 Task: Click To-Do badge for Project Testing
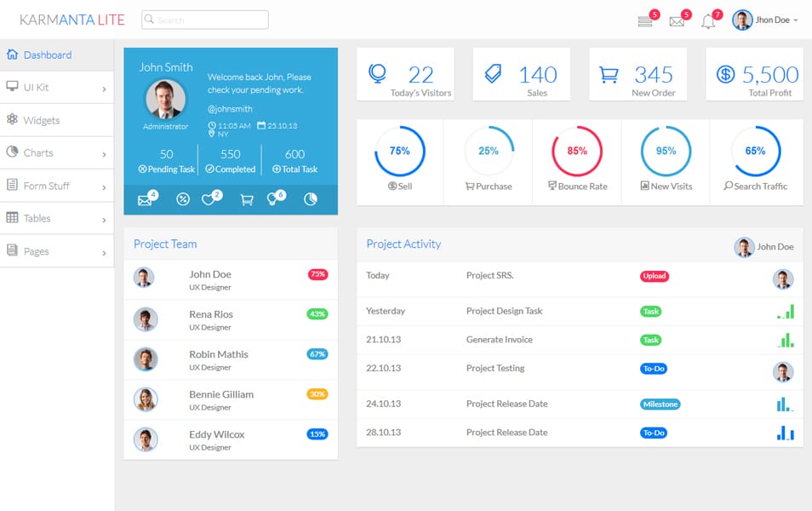tap(654, 369)
